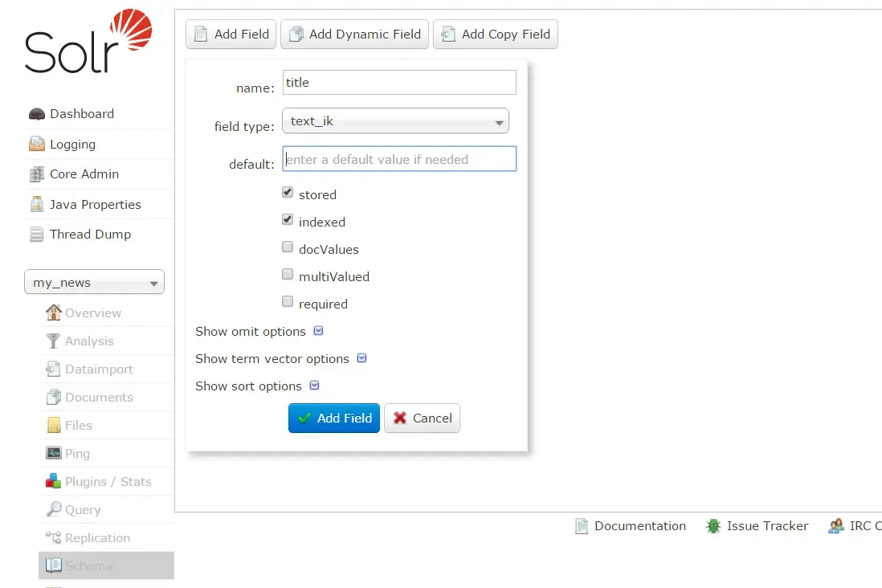Image resolution: width=882 pixels, height=588 pixels.
Task: Click the Thread Dump icon
Action: pyautogui.click(x=37, y=234)
